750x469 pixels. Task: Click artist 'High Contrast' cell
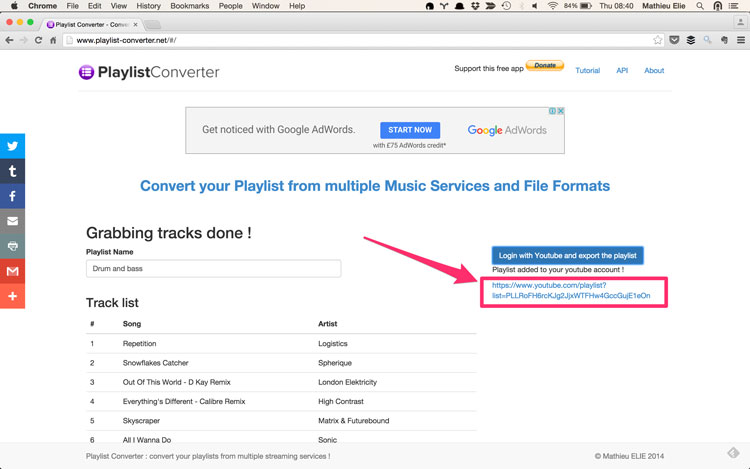coord(341,402)
